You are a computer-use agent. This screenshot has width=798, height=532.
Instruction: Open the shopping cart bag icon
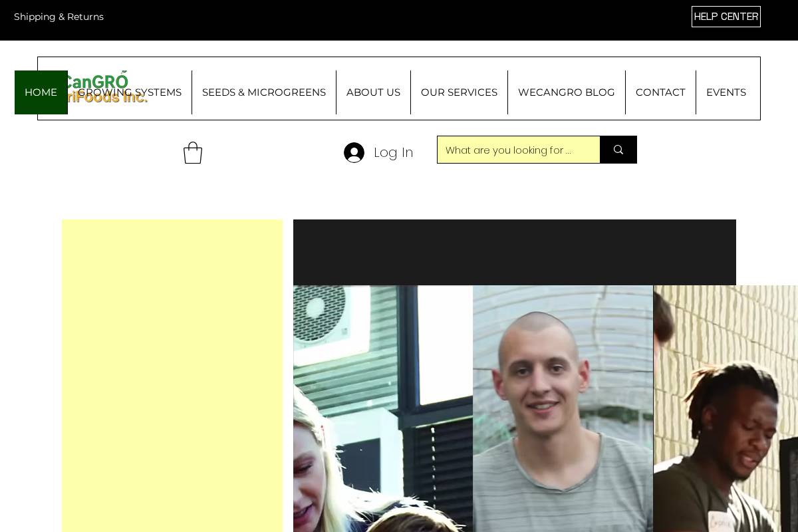click(x=193, y=152)
